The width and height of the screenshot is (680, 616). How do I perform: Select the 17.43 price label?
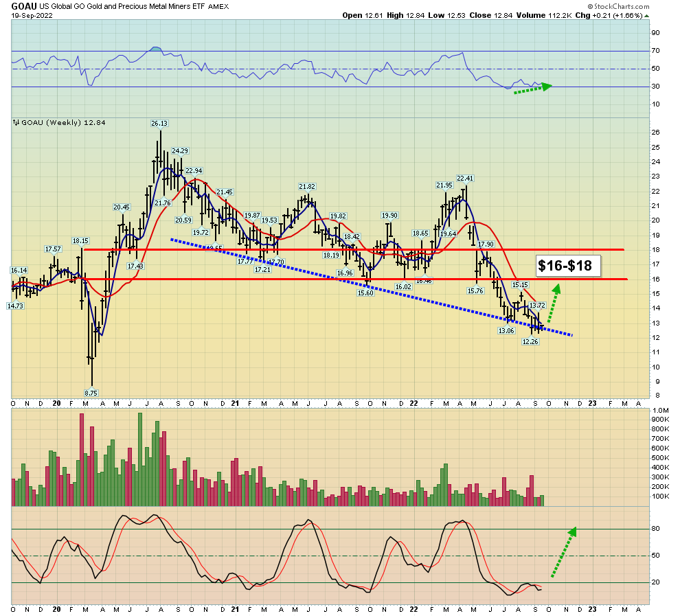(135, 266)
